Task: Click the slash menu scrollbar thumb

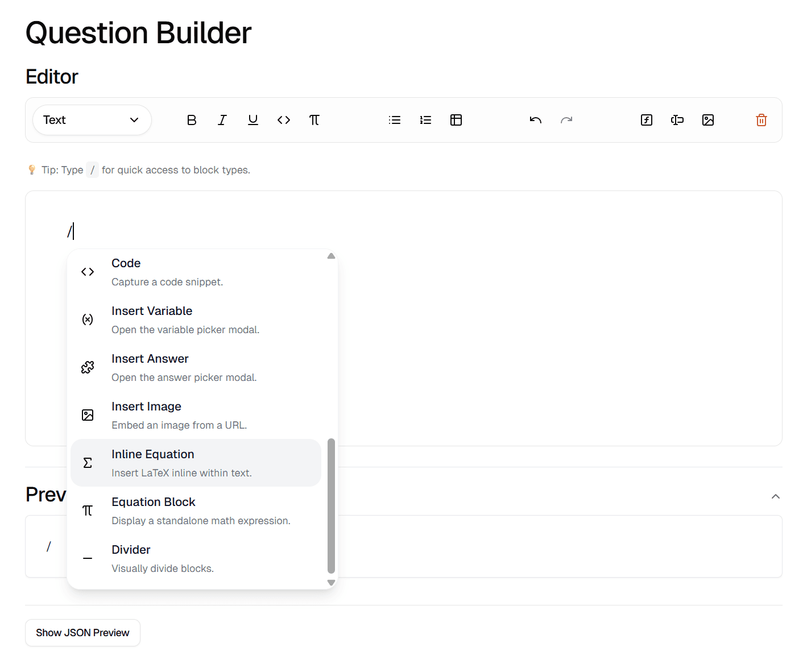Action: coord(331,505)
